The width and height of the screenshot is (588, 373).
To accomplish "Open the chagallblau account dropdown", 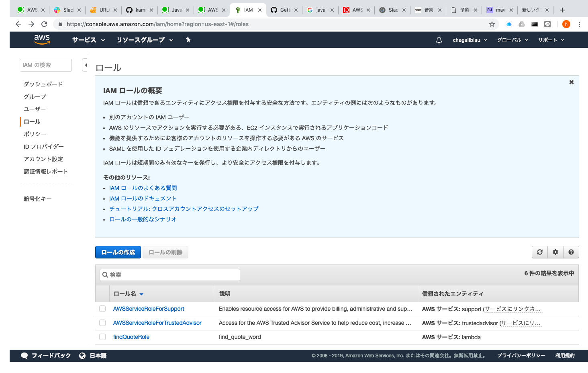I will coord(470,40).
